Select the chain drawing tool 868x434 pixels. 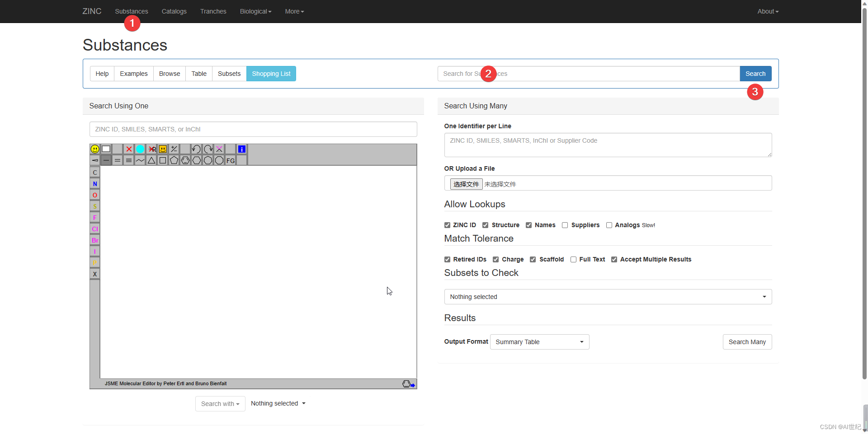[x=140, y=160]
